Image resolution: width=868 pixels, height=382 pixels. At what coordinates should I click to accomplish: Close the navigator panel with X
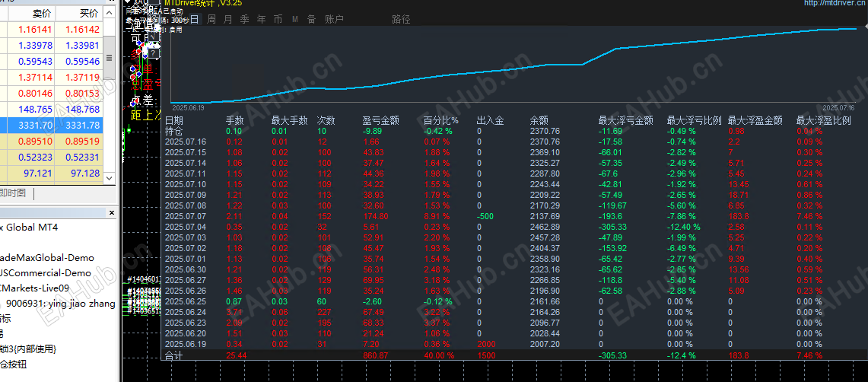coord(111,212)
